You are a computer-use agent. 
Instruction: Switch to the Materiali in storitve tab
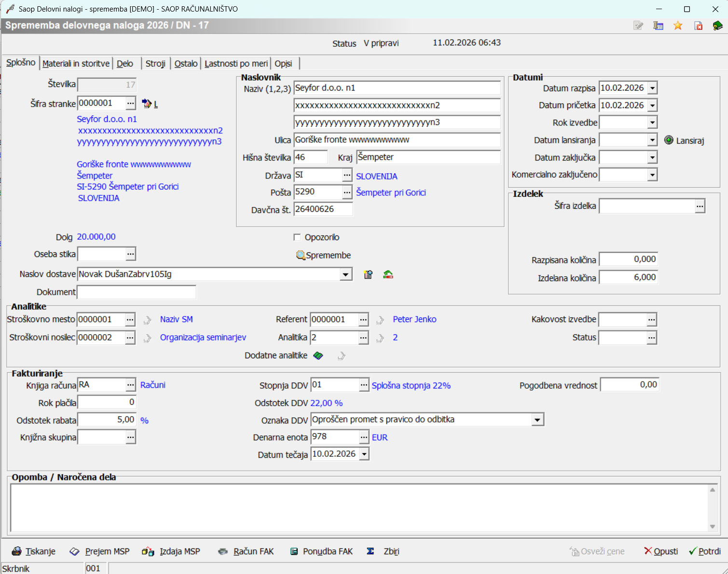pos(76,64)
